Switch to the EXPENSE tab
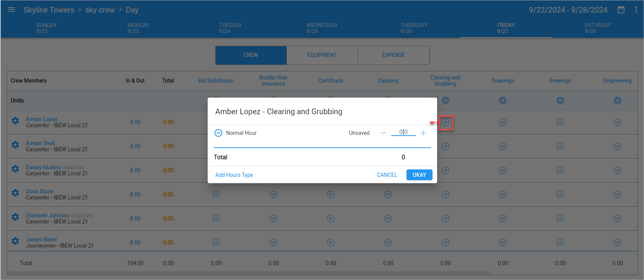The width and height of the screenshot is (644, 280). [394, 55]
